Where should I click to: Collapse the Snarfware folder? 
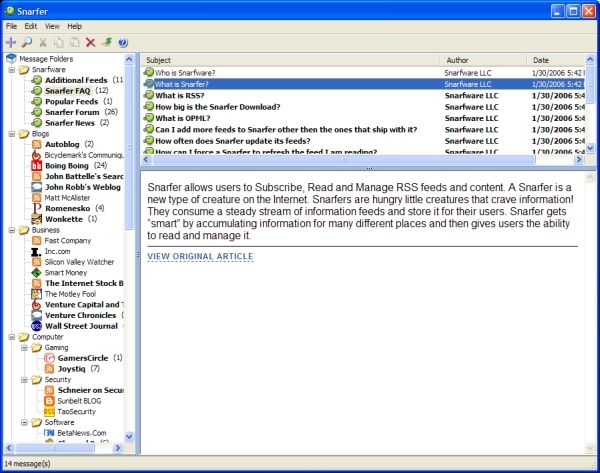pyautogui.click(x=12, y=70)
